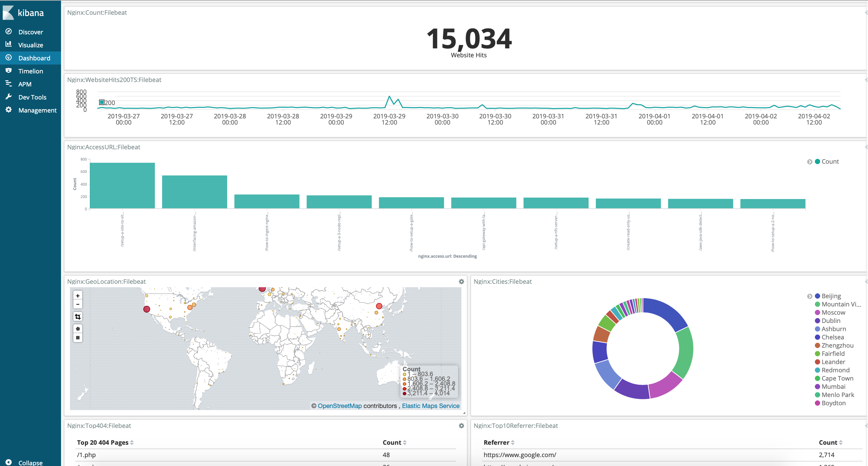Open the Visualize panel

pos(31,45)
